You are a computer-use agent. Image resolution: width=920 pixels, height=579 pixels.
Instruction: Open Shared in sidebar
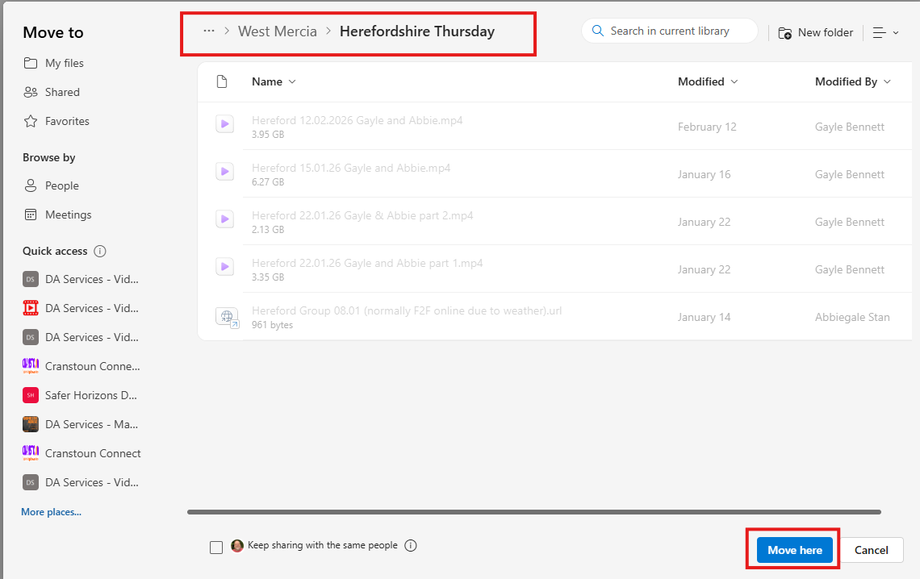click(52, 92)
